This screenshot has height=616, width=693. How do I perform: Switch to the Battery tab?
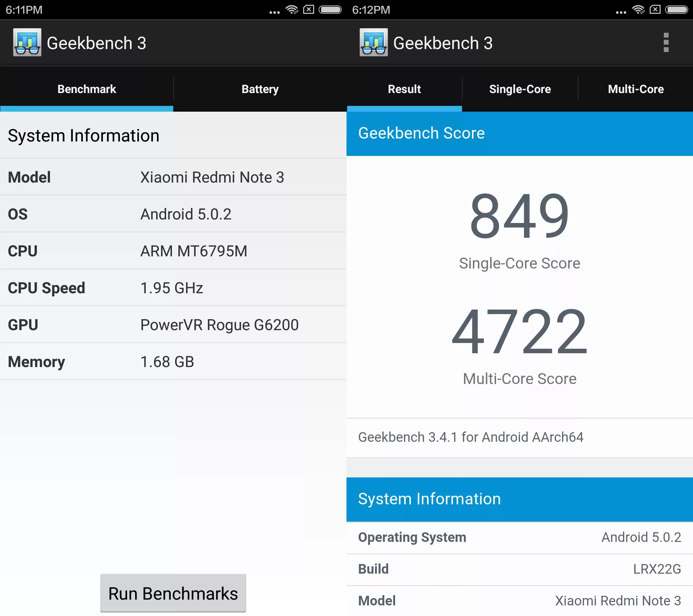click(260, 89)
